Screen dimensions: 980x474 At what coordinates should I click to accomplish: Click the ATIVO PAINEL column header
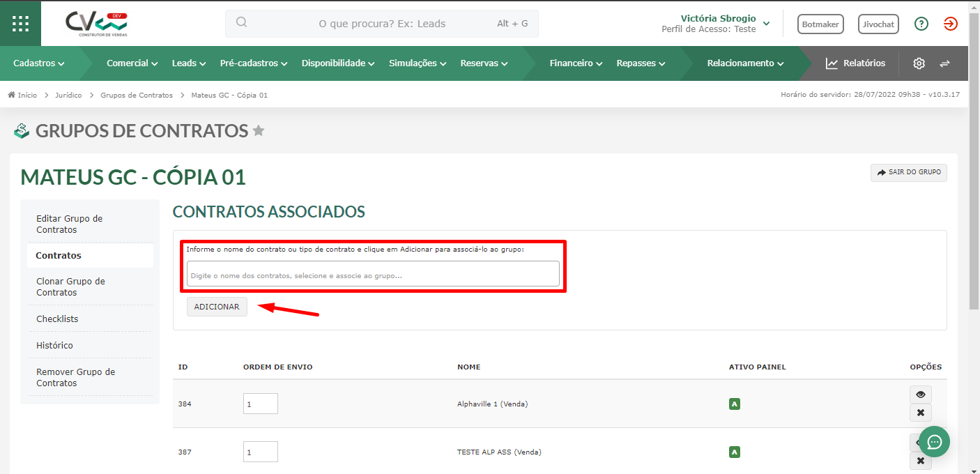(x=758, y=367)
